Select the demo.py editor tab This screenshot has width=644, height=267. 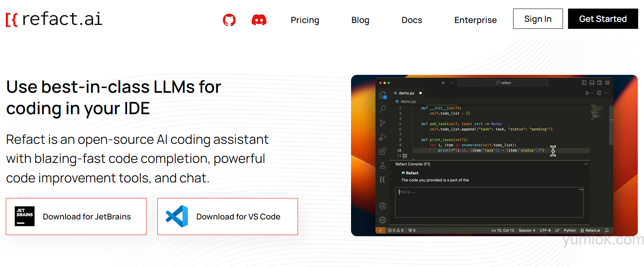[x=408, y=93]
